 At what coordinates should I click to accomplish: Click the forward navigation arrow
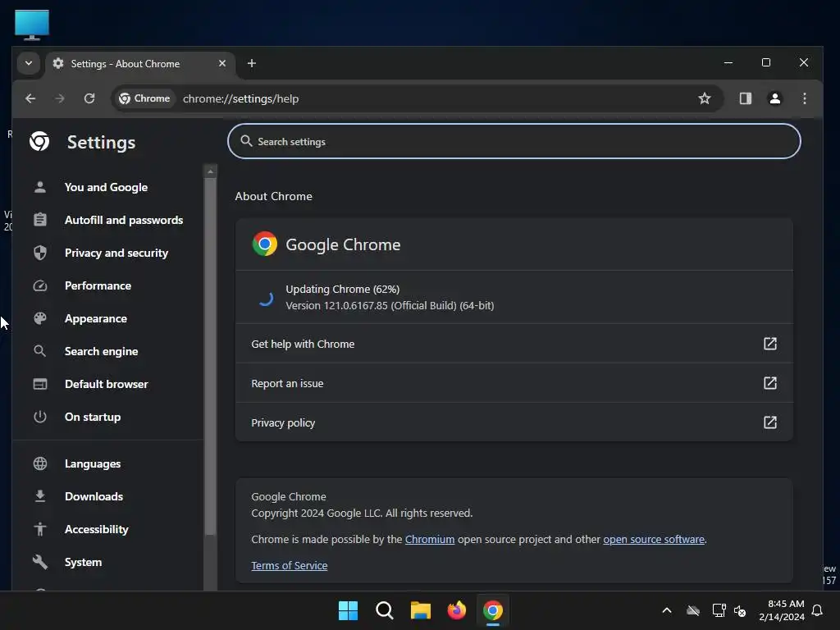pos(59,98)
